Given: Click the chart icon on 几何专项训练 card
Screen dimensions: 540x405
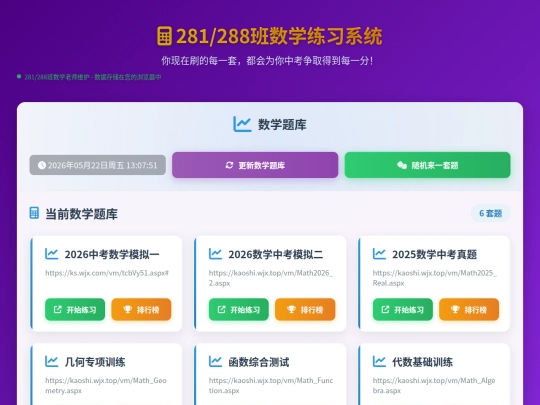Looking at the screenshot, I should pos(52,362).
